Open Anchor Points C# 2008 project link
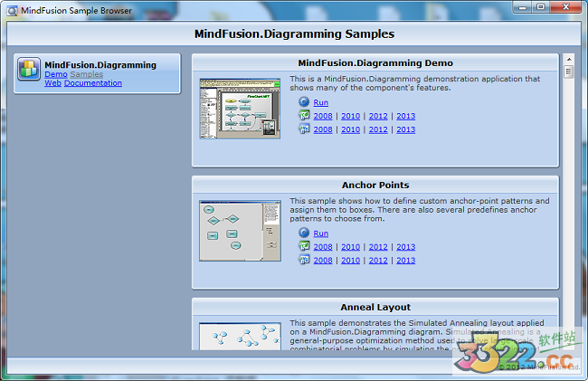Screen dimensions: 588x381 point(323,247)
